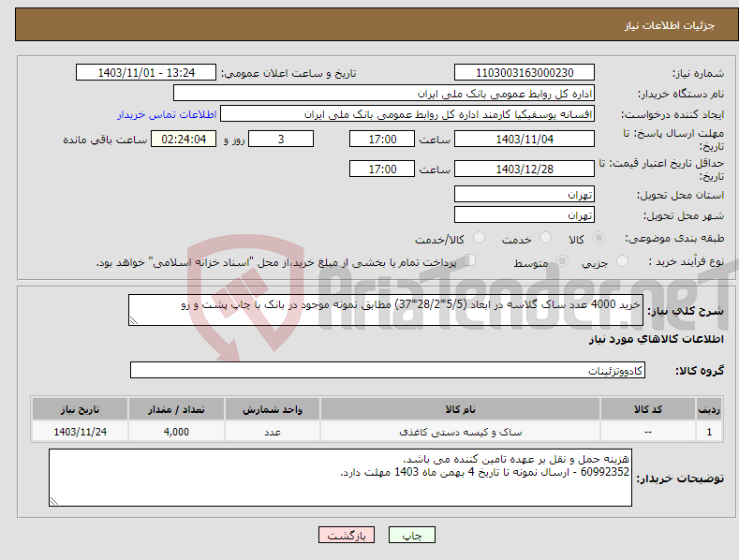Click the price validity date 1403/12/28
This screenshot has height=560, width=739.
click(525, 169)
